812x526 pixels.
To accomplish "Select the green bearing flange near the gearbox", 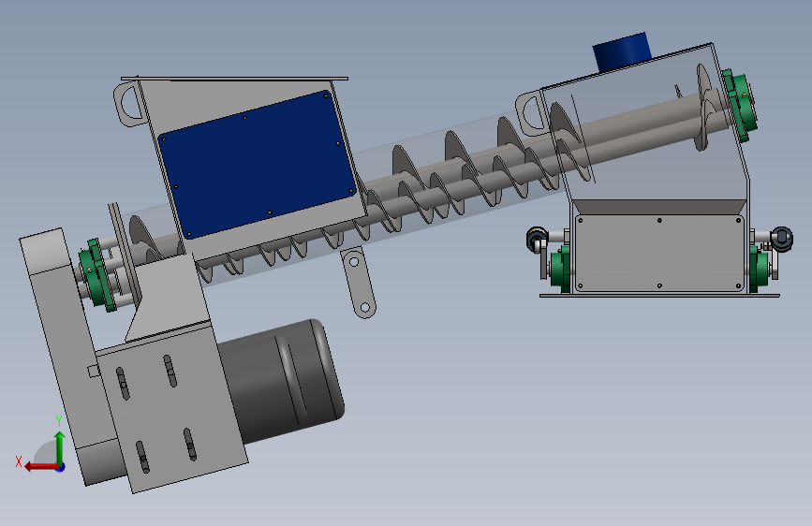I will tap(97, 274).
